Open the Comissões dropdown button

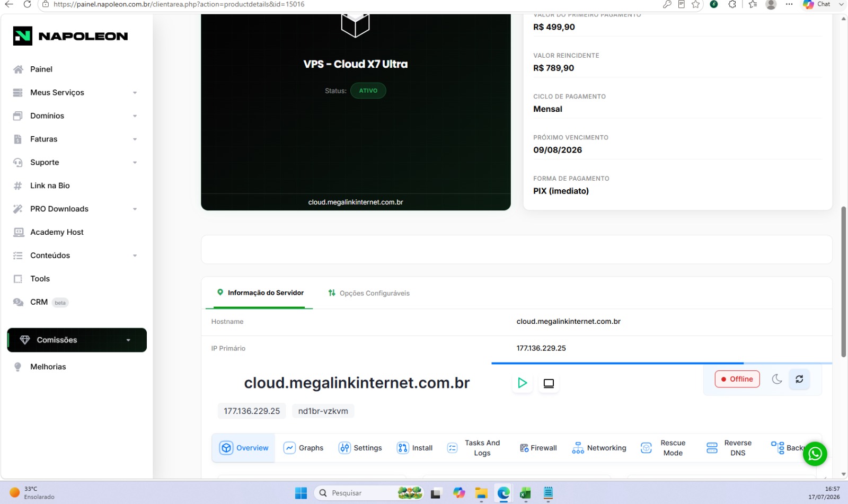(77, 340)
